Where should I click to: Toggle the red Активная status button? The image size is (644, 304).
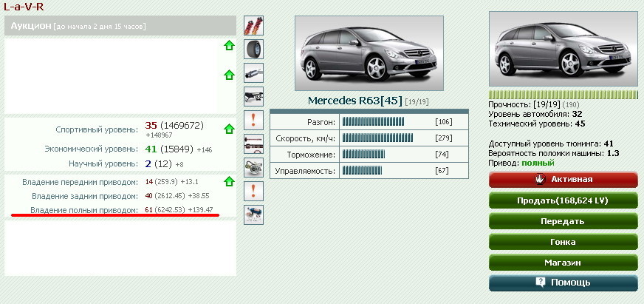click(563, 179)
